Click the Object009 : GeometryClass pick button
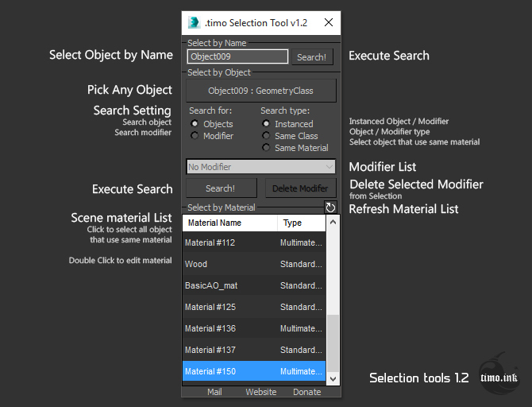The height and width of the screenshot is (407, 532). tap(261, 91)
